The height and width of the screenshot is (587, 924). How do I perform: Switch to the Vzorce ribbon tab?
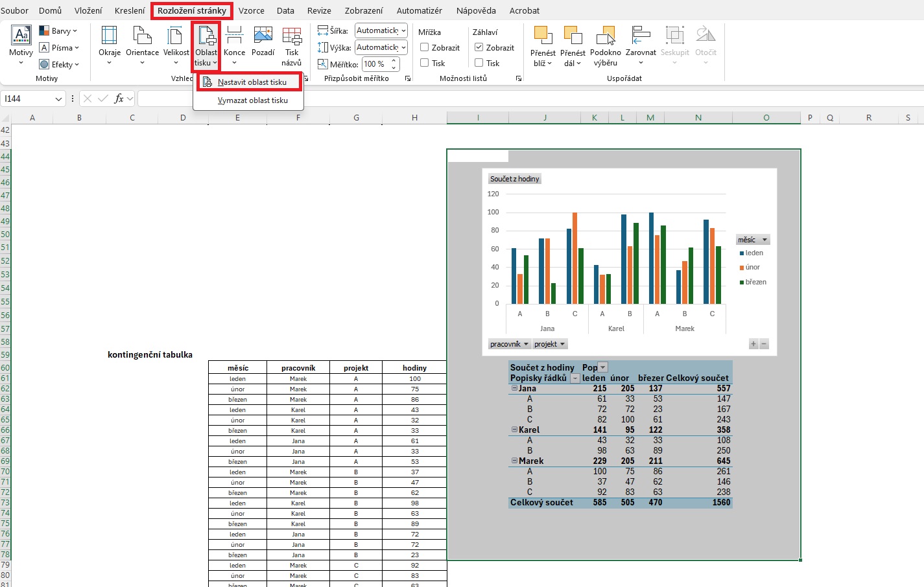(251, 10)
